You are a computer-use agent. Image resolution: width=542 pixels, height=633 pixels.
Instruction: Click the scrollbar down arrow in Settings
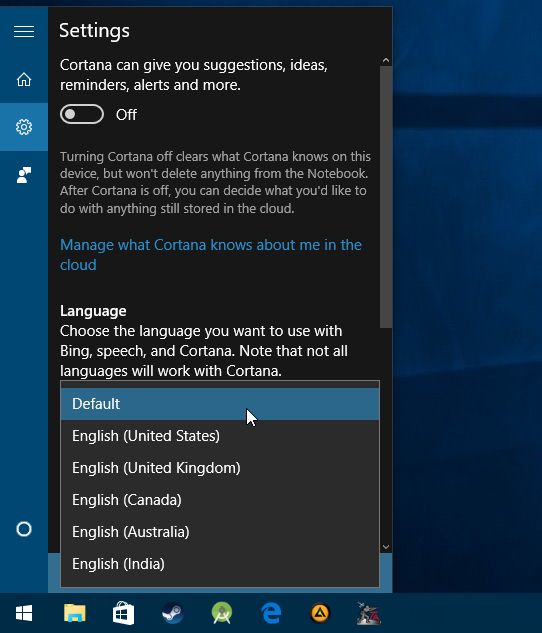coord(386,547)
